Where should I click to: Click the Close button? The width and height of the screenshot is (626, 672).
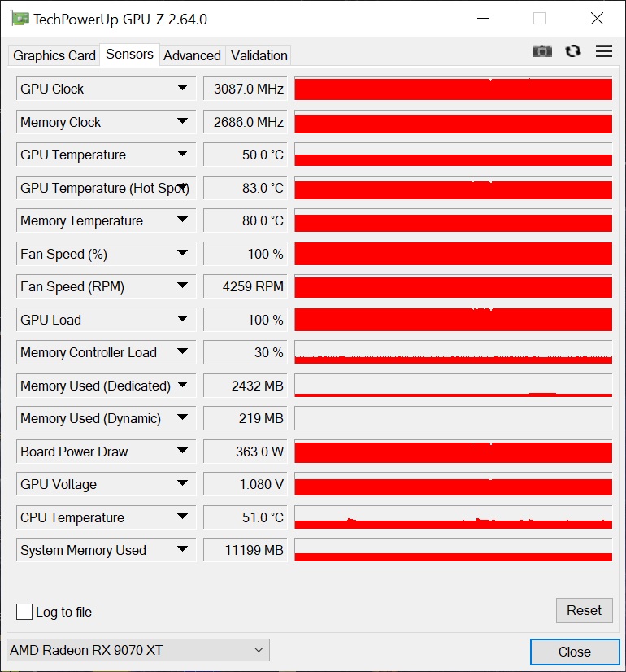[x=575, y=652]
